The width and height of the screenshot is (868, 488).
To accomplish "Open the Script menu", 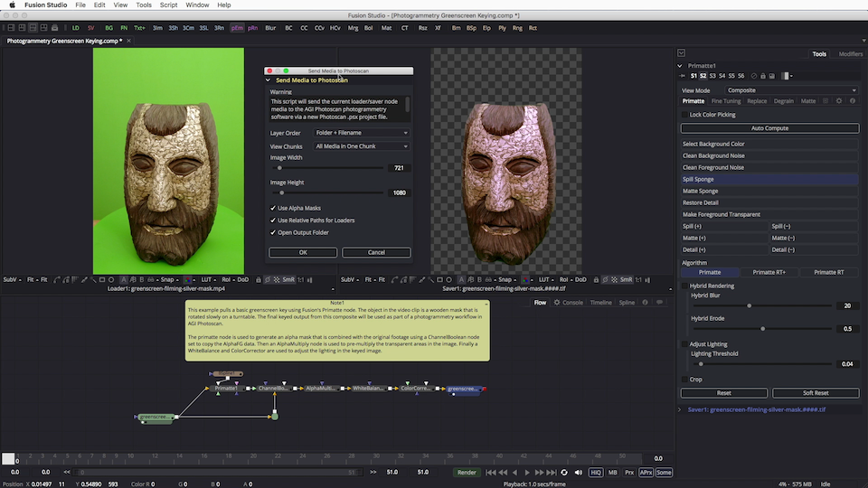I will point(168,5).
